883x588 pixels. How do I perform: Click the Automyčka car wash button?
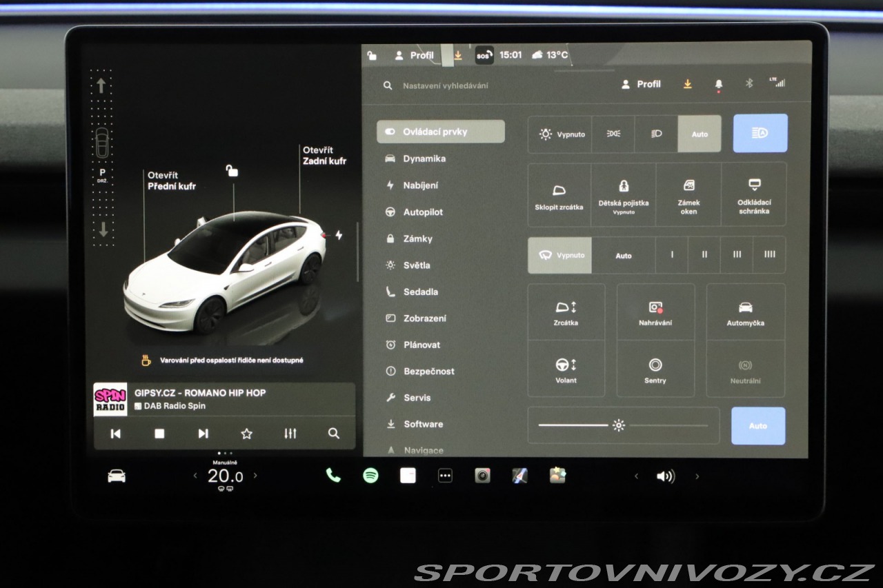point(745,312)
